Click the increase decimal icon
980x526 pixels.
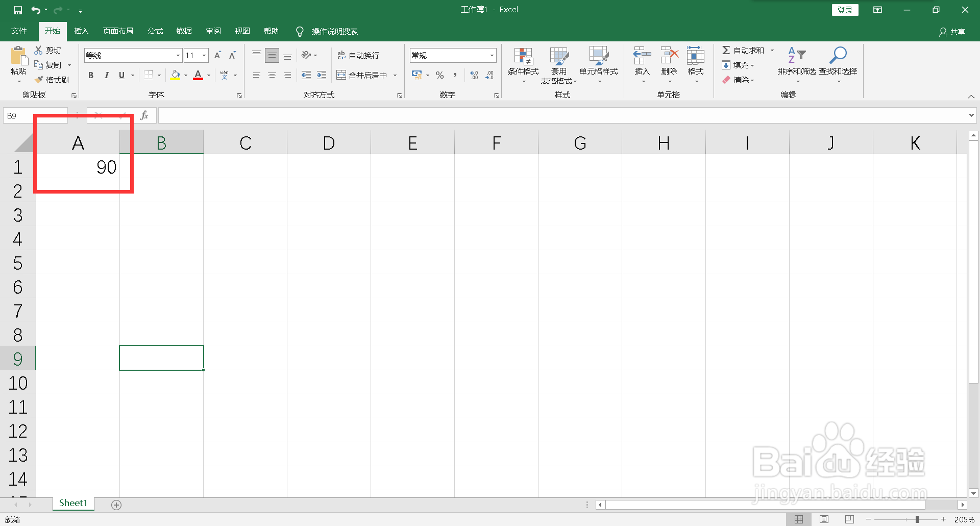[x=474, y=75]
